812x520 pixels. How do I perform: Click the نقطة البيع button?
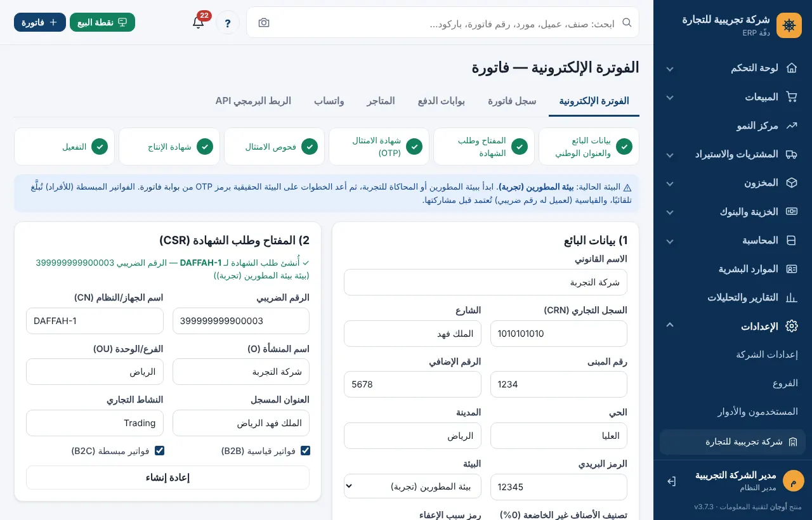coord(102,22)
